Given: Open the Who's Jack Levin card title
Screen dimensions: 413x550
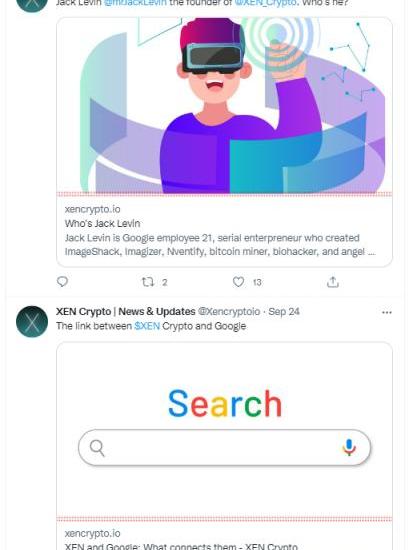Looking at the screenshot, I should 102,223.
